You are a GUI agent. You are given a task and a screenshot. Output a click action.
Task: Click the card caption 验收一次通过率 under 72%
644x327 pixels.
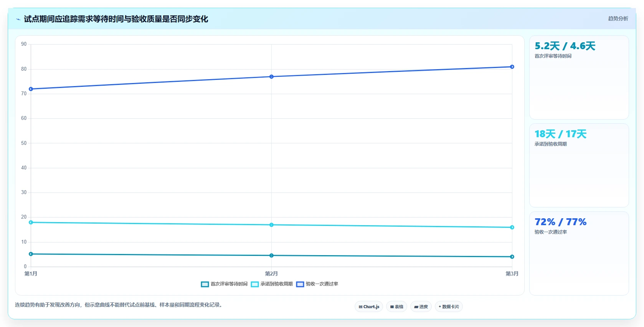551,232
